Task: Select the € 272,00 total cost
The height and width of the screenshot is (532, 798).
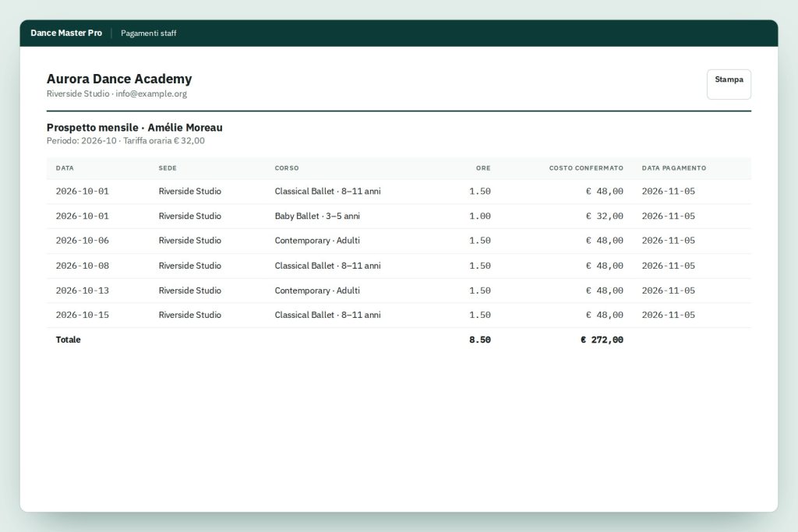Action: pos(602,340)
